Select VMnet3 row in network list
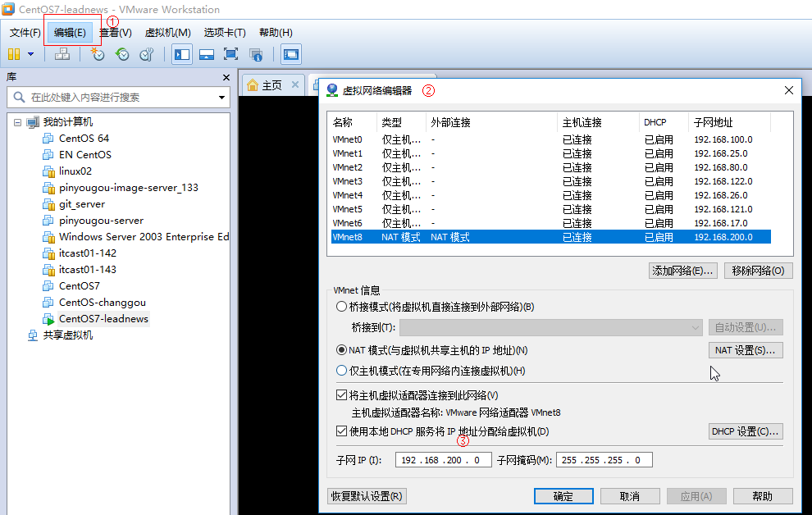812x515 pixels. pyautogui.click(x=551, y=182)
